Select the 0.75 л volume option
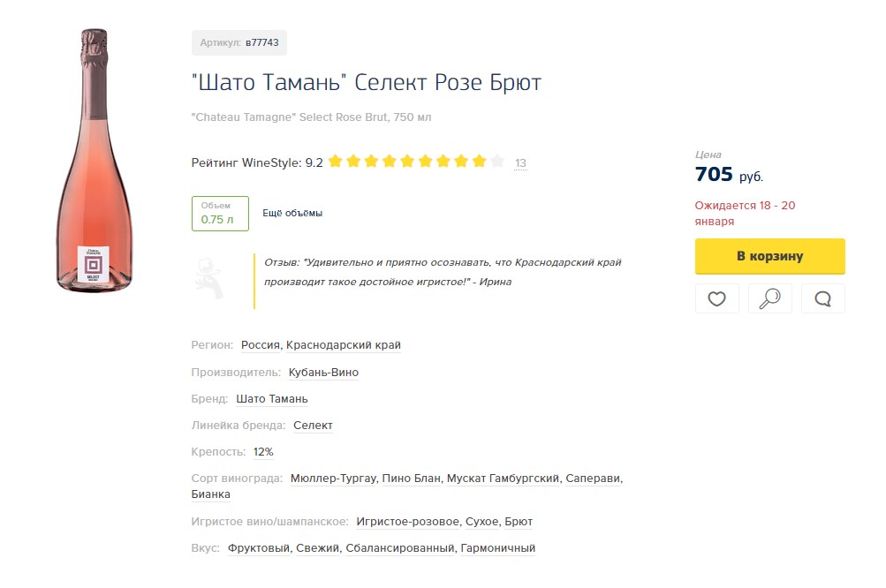 220,214
